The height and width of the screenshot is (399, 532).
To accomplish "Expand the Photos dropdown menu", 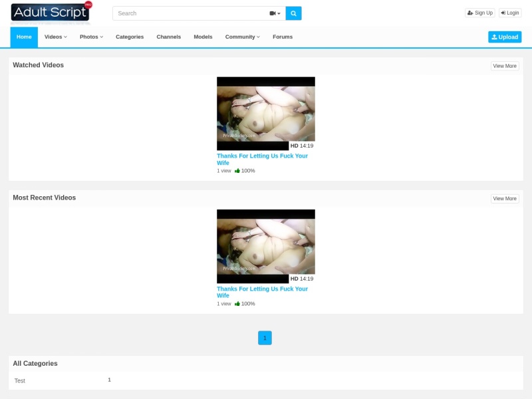I will coord(91,37).
